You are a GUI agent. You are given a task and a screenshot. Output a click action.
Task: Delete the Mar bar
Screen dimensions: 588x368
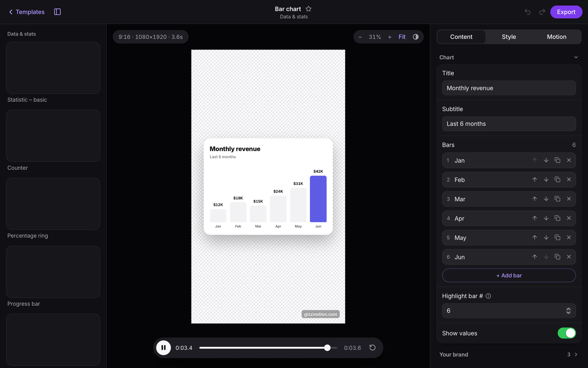(x=569, y=199)
